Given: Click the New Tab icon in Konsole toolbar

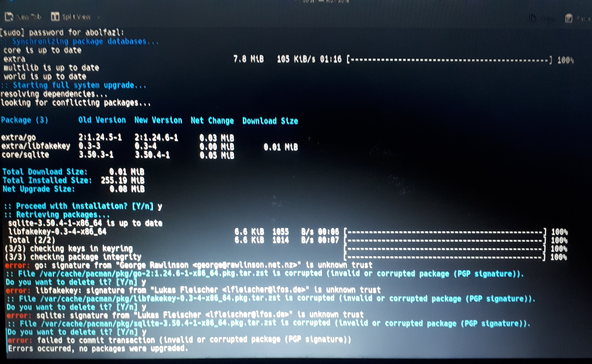Looking at the screenshot, I should 9,17.
